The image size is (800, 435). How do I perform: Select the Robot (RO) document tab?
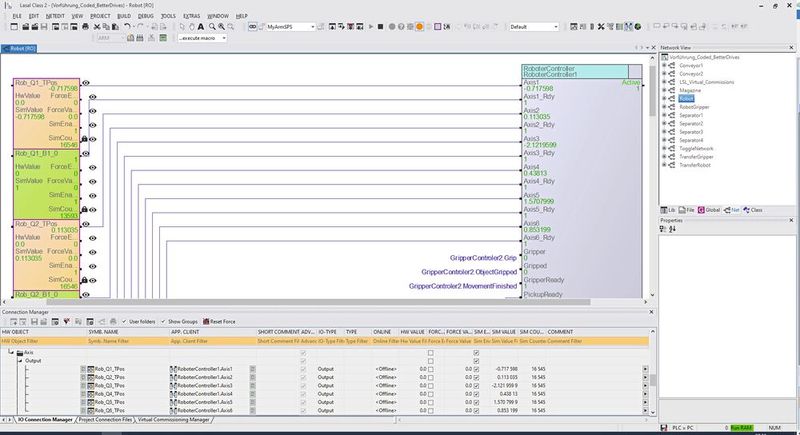[x=19, y=48]
